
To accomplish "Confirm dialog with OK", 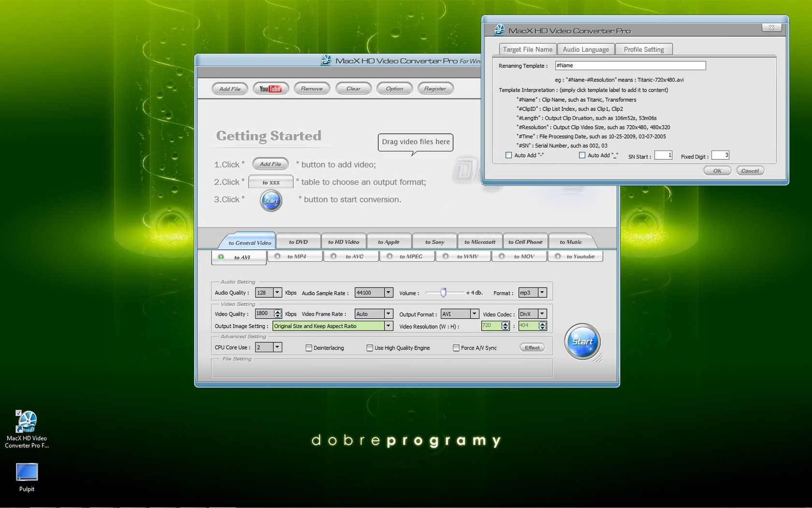I will [x=717, y=171].
